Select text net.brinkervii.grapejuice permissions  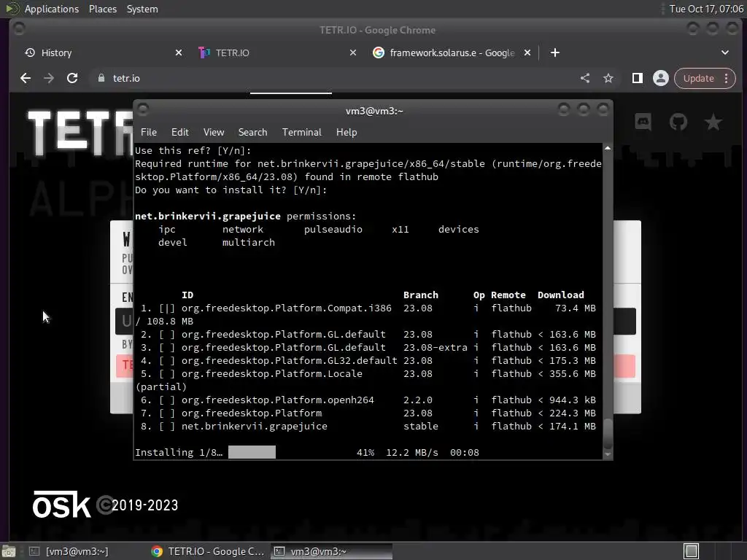245,216
